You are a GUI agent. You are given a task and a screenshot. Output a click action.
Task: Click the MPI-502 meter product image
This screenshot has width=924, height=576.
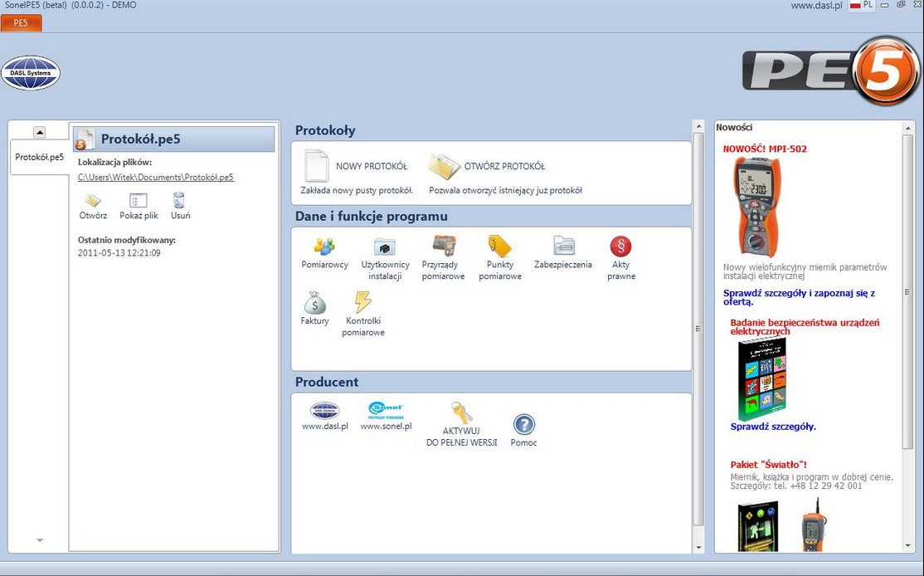756,207
